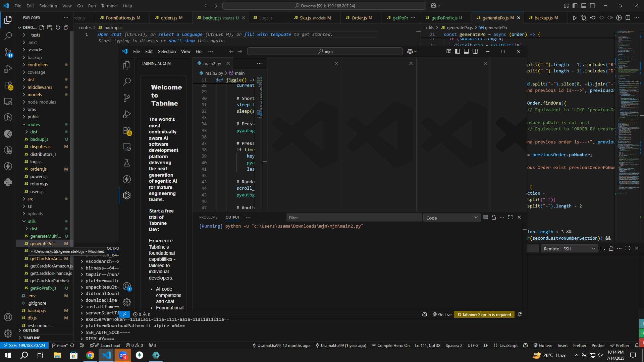
Task: Toggle secondary sidebar in main title bar
Action: (593, 6)
